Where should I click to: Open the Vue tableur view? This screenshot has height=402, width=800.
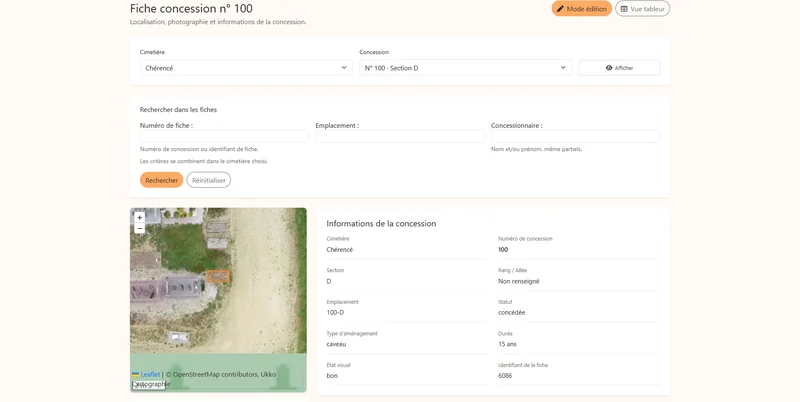pyautogui.click(x=642, y=9)
